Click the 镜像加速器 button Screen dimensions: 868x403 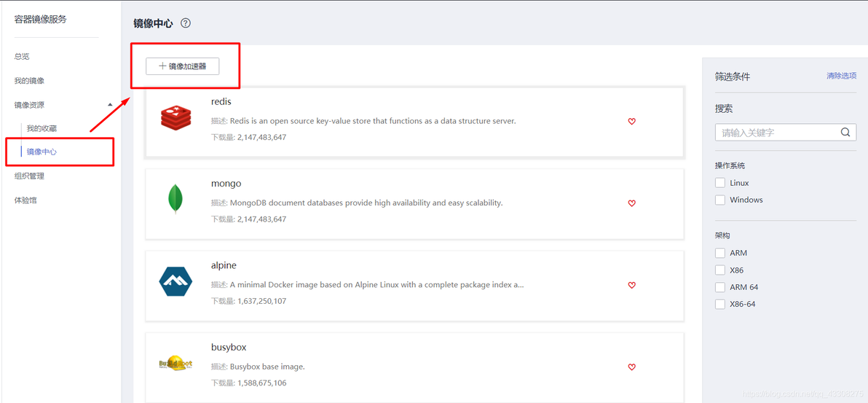coord(183,66)
